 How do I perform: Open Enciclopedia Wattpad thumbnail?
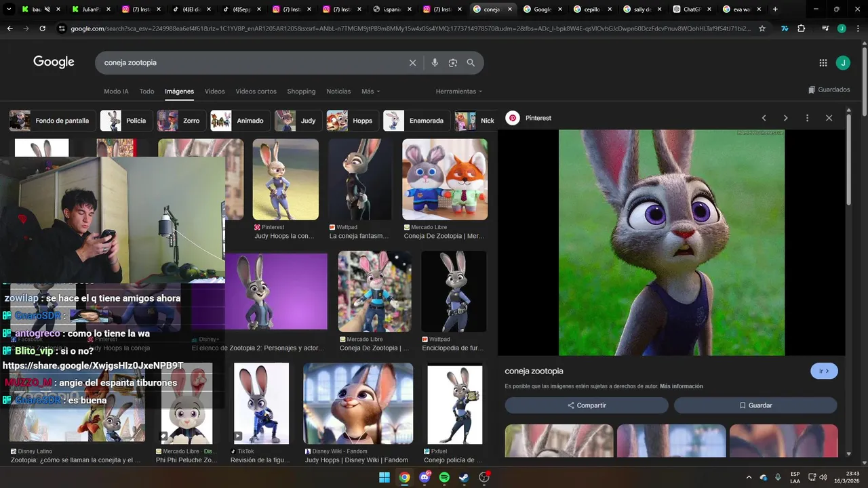454,291
